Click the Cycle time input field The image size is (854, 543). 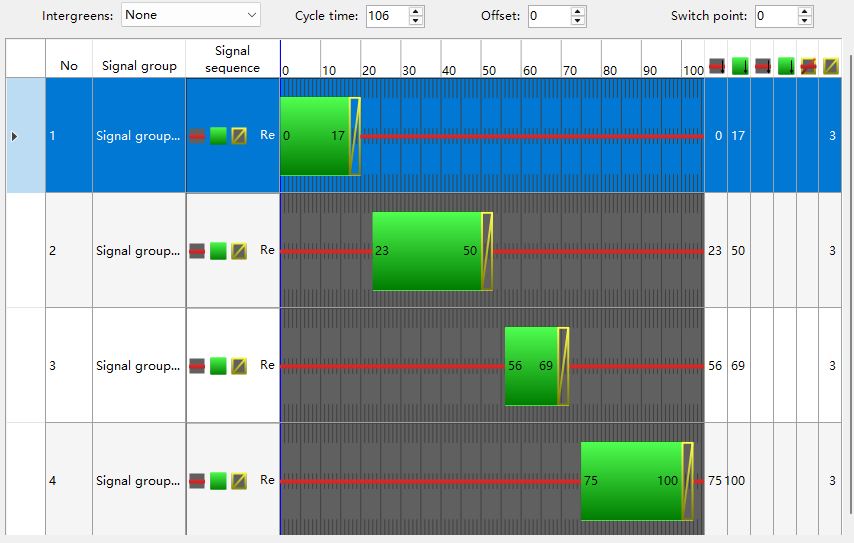(x=386, y=16)
